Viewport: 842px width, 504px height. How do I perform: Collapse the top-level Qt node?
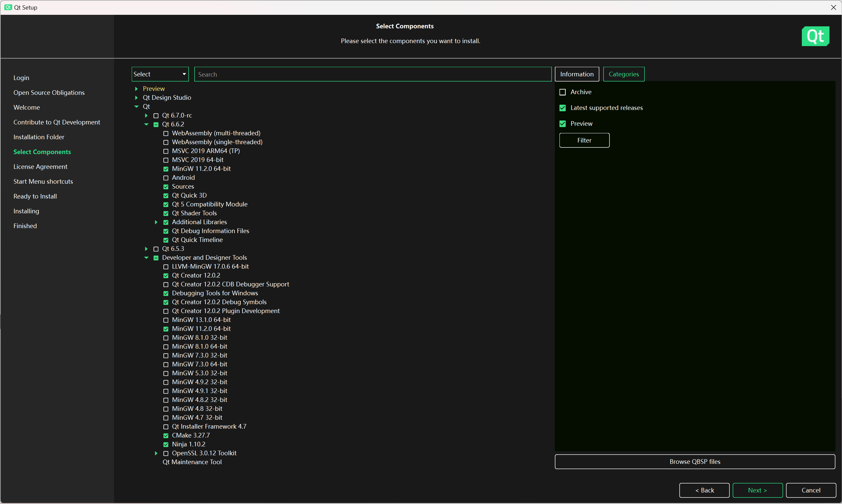pyautogui.click(x=137, y=106)
